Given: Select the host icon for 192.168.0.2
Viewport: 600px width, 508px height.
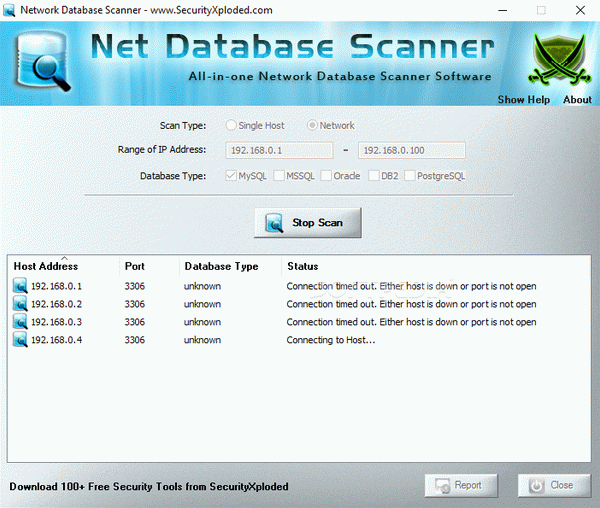Looking at the screenshot, I should point(20,304).
